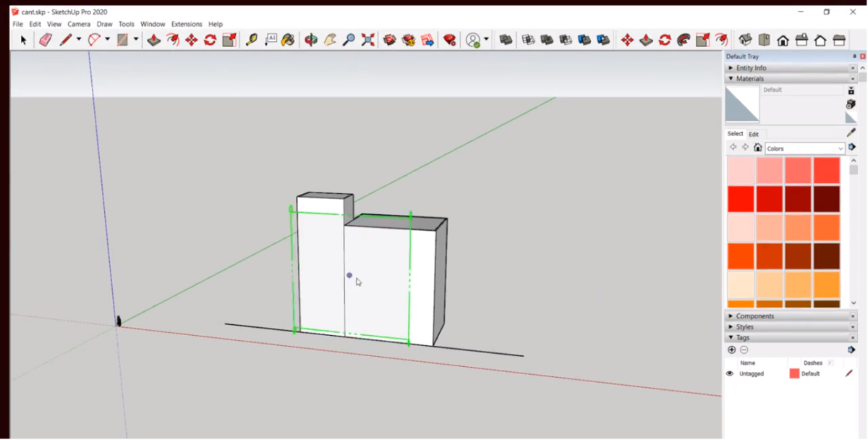The image size is (868, 440).
Task: Choose the Subtract solid tool
Action: pyautogui.click(x=566, y=41)
